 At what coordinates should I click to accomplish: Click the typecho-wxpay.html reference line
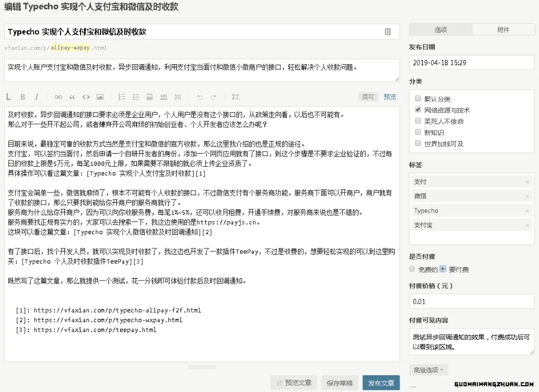(x=99, y=320)
